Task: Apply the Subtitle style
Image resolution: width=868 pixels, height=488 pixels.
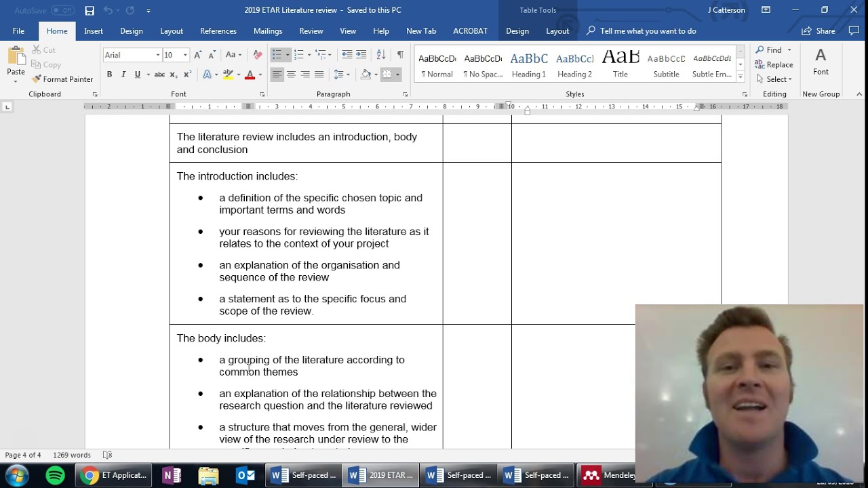Action: click(x=666, y=64)
